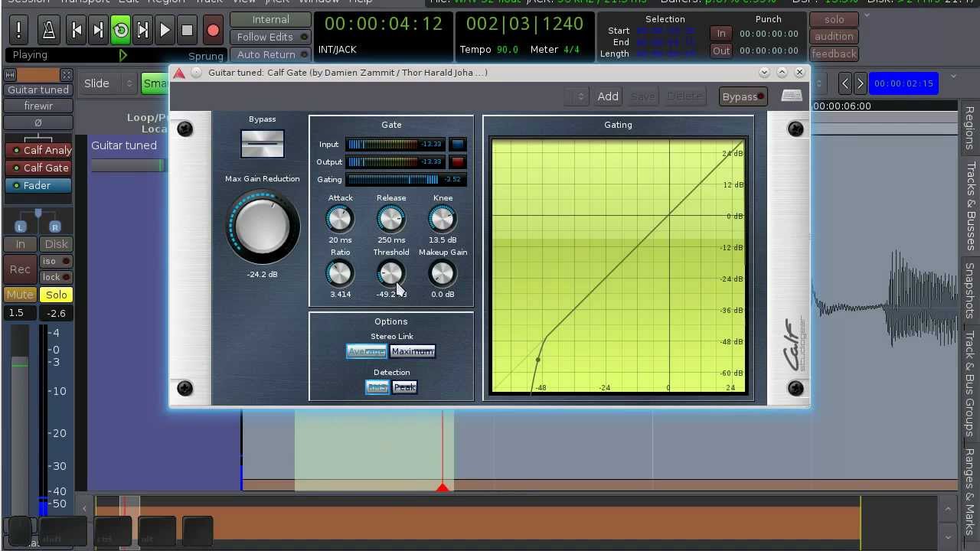Click the Knee knob

[x=443, y=220]
